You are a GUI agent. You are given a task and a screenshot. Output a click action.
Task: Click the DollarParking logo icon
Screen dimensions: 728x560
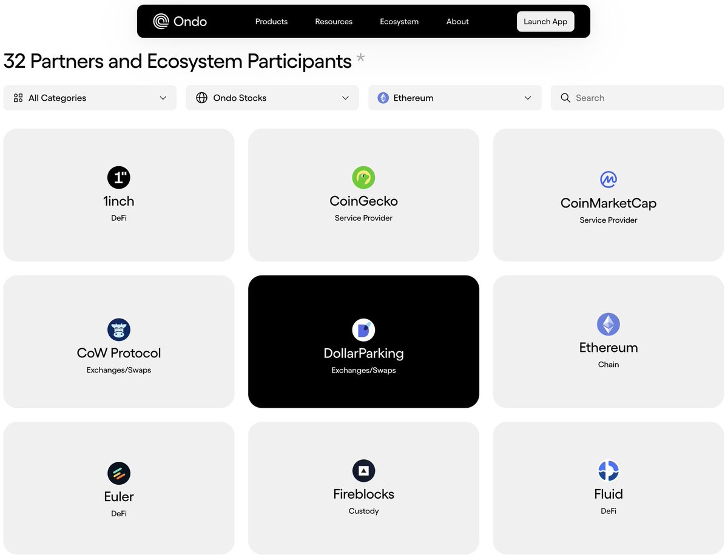point(363,330)
